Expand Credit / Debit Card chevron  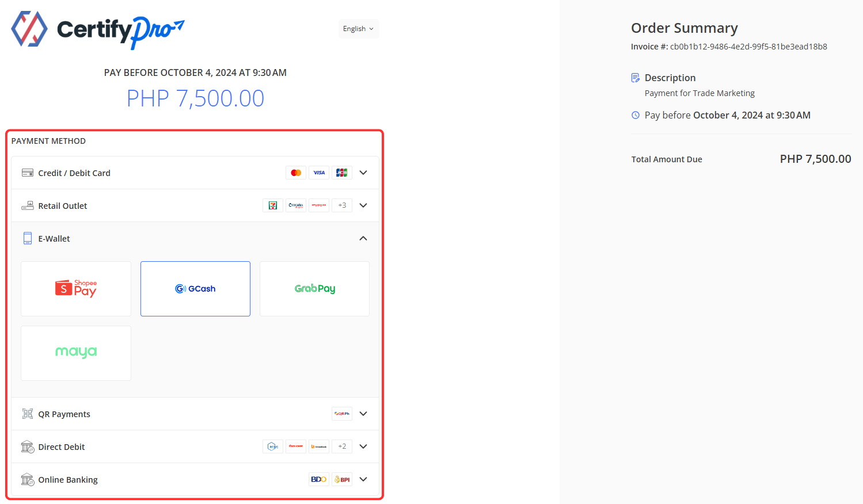(363, 173)
